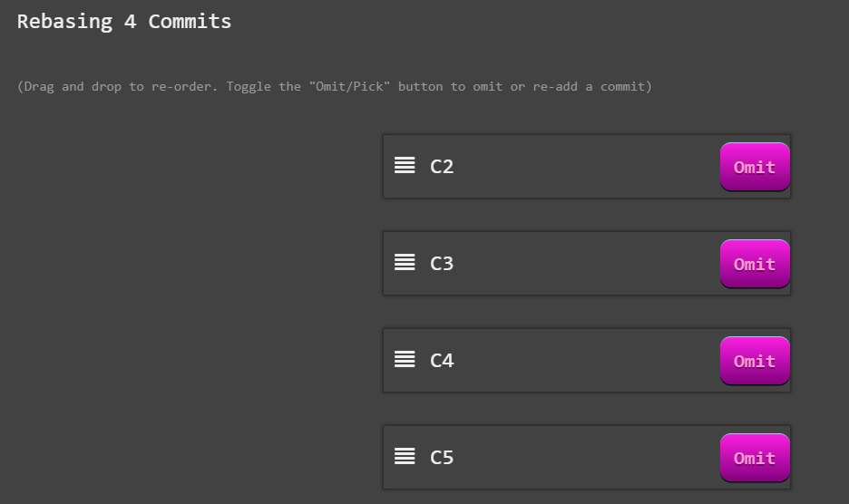849x504 pixels.
Task: Click the C3 commit label text
Action: [442, 264]
